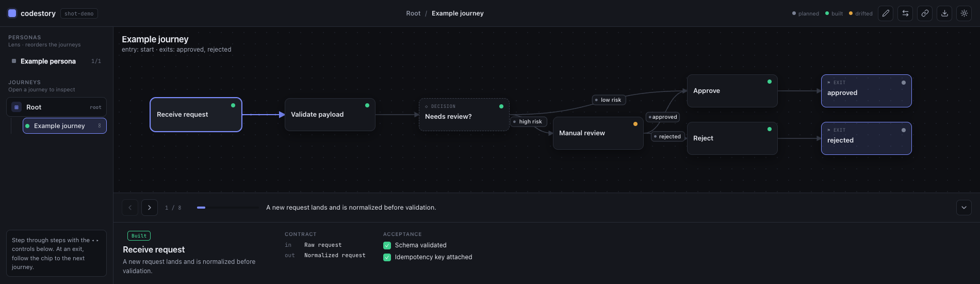Viewport: 980px width, 284px height.
Task: Open the pencil edit tool
Action: coord(886,13)
